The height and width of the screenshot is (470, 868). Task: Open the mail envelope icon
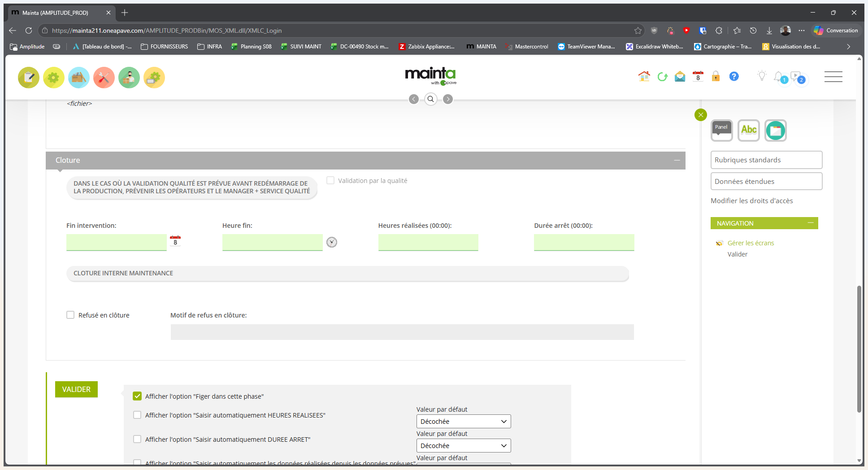(x=680, y=77)
